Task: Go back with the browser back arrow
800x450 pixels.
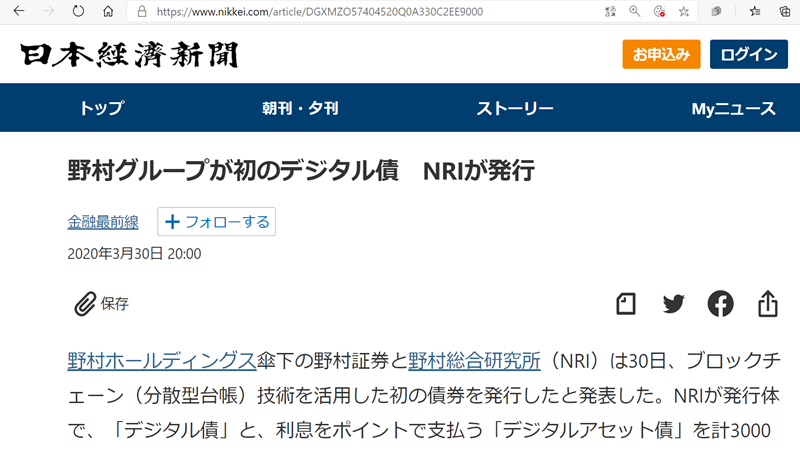Action: [x=19, y=11]
